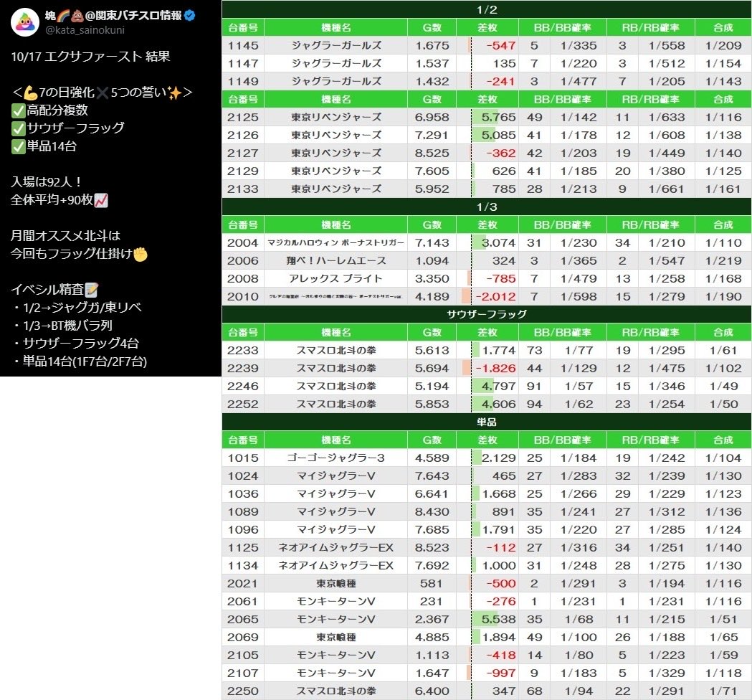Click the flexed arm emoji
This screenshot has height=700, width=752.
[31, 92]
